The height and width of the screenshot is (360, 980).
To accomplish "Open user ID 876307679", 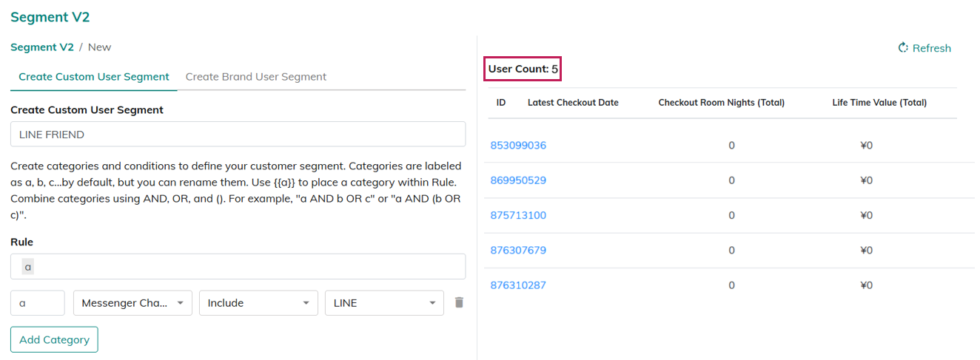I will 518,251.
